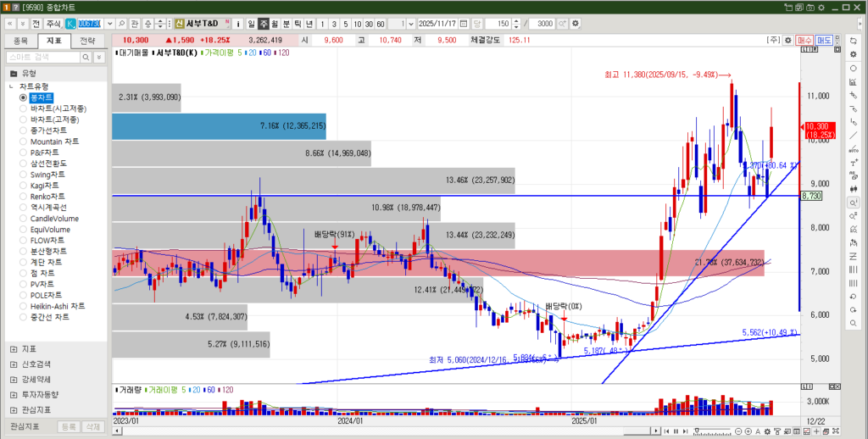Select the text 'T' drawing tool
The height and width of the screenshot is (439, 868).
853,163
